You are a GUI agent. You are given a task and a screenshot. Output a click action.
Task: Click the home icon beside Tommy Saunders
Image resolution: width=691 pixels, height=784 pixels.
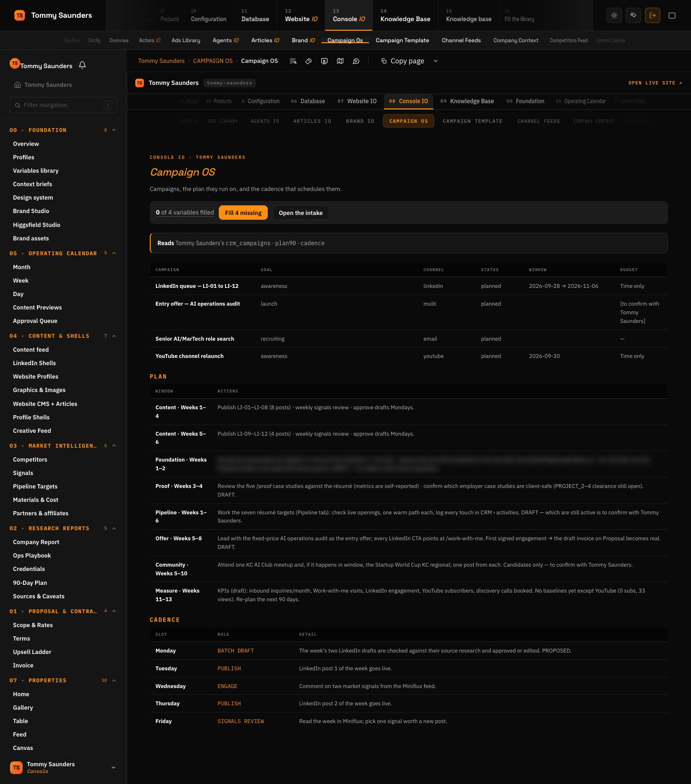point(18,85)
